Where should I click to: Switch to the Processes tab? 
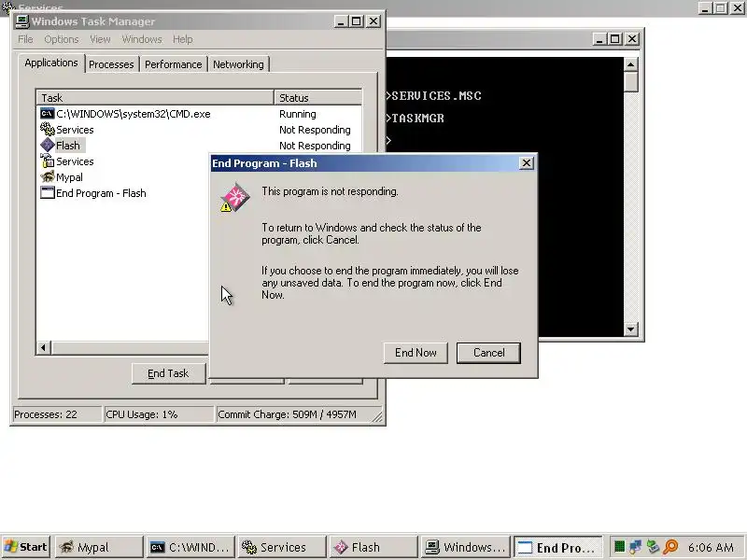pos(111,64)
